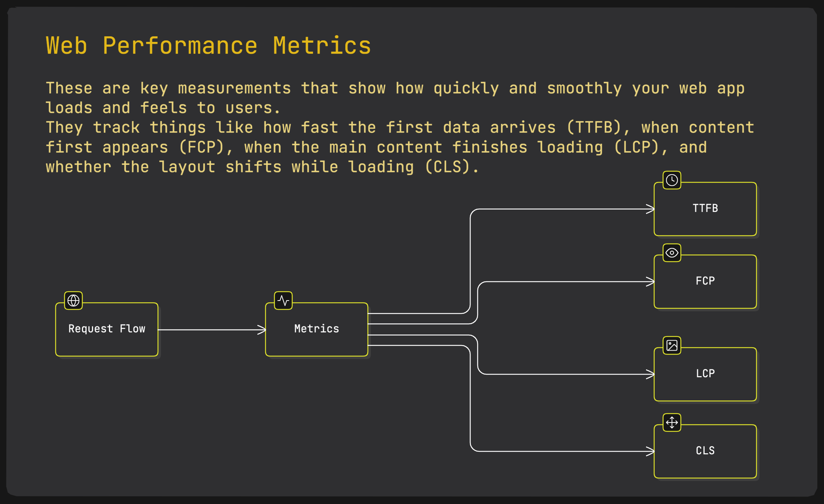Click the move arrows icon above CLS
824x504 pixels.
[672, 422]
